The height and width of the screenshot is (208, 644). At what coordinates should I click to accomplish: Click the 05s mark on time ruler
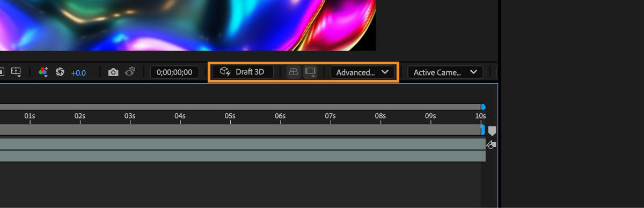click(x=230, y=116)
